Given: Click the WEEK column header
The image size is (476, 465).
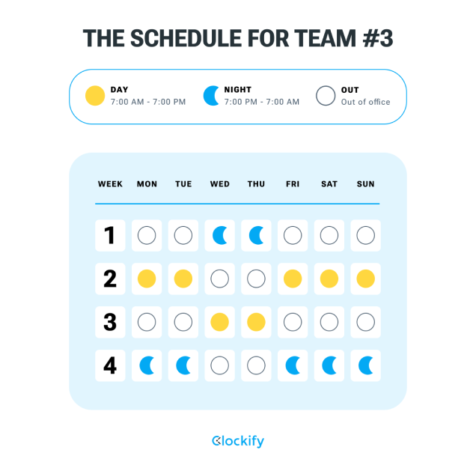Looking at the screenshot, I should [110, 184].
